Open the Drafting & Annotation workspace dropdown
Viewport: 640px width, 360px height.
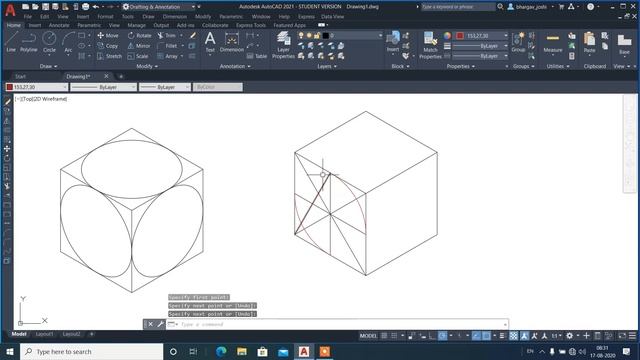pos(158,7)
